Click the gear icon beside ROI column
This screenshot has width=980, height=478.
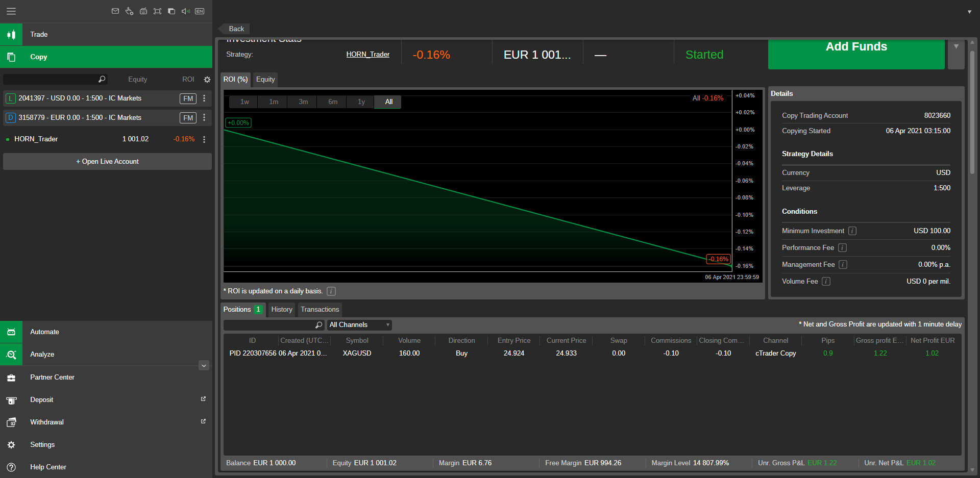tap(207, 80)
